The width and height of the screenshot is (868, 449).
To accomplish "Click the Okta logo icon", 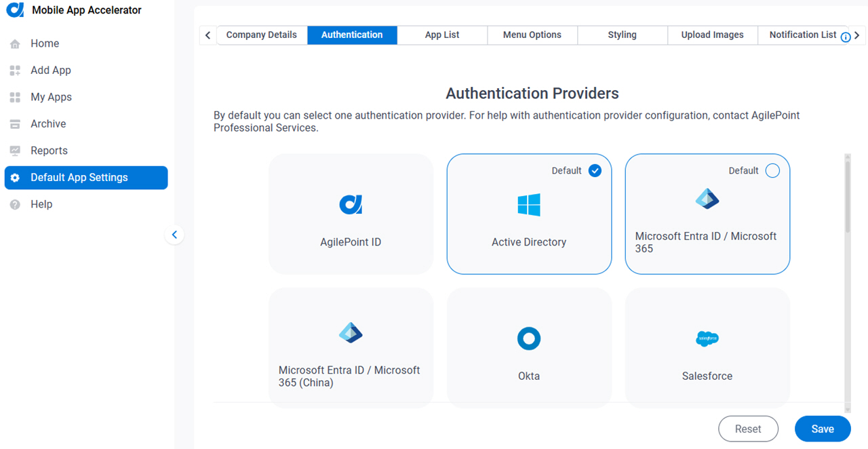I will coord(529,338).
